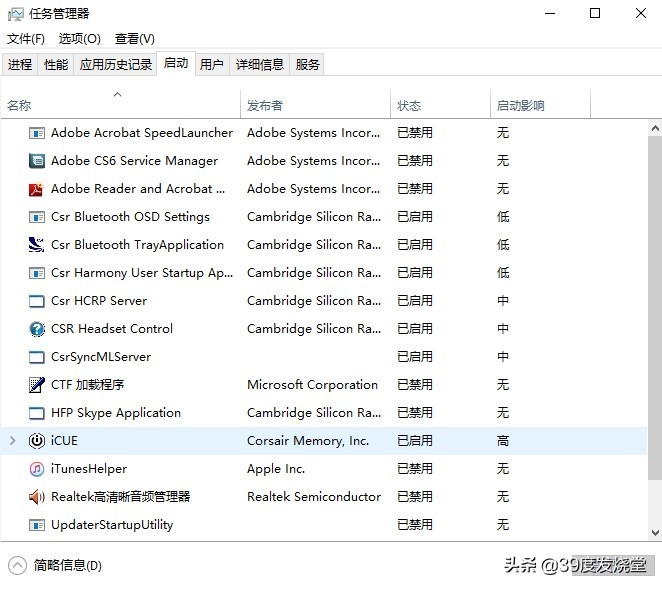Select the Realtek高清晰音频管理器 name
Screen dimensions: 662x589
pyautogui.click(x=121, y=497)
